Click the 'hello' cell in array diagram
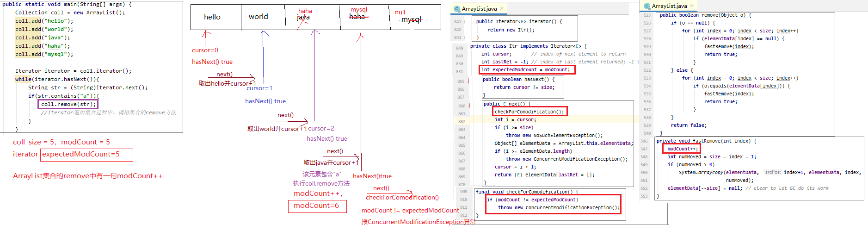The image size is (868, 231). click(216, 17)
